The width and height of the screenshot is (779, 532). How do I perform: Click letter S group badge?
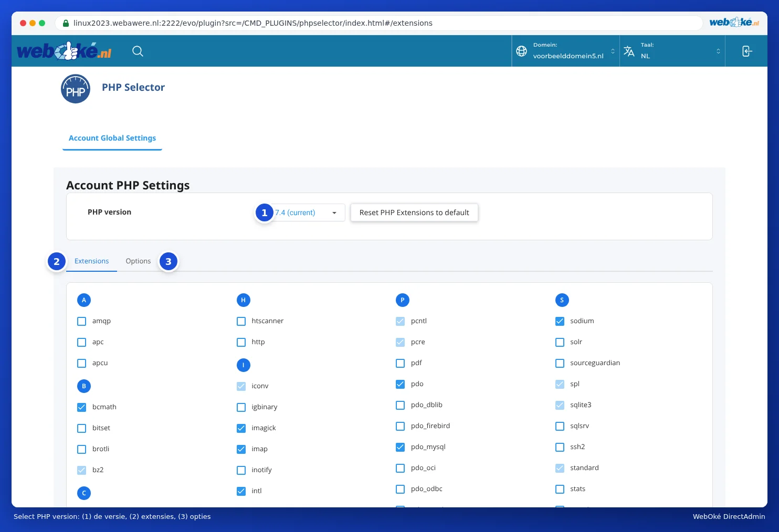562,300
